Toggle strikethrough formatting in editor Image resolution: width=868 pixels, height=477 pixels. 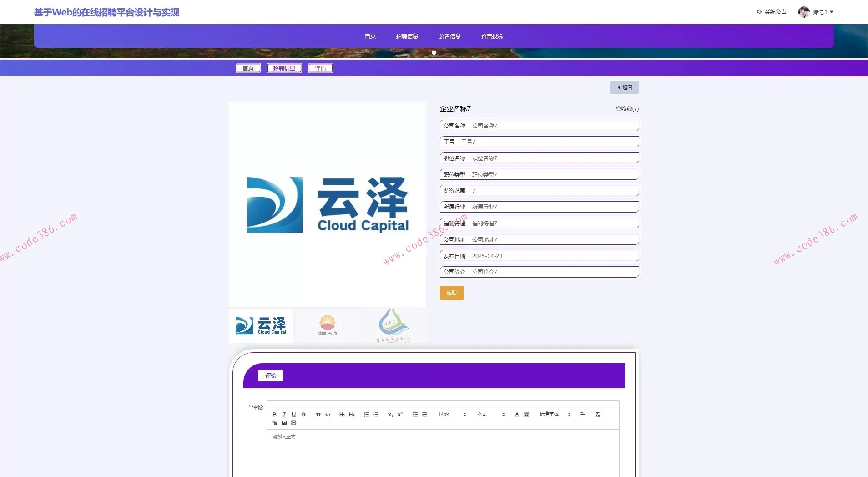click(304, 415)
